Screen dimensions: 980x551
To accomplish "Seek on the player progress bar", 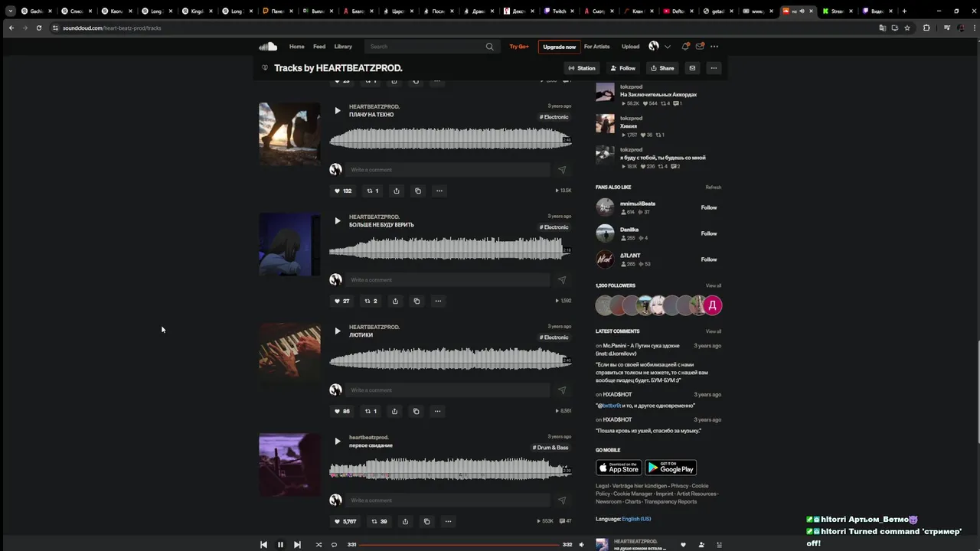I will click(459, 545).
